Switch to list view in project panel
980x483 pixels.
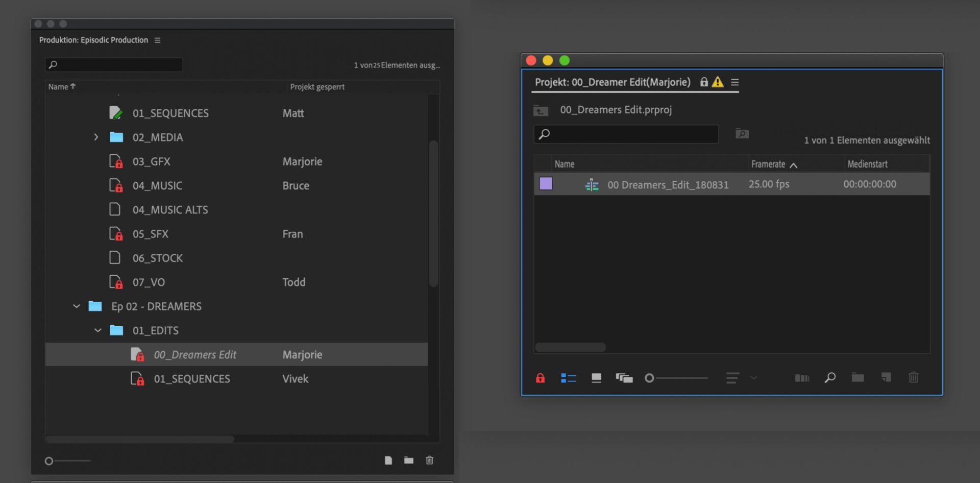[568, 378]
